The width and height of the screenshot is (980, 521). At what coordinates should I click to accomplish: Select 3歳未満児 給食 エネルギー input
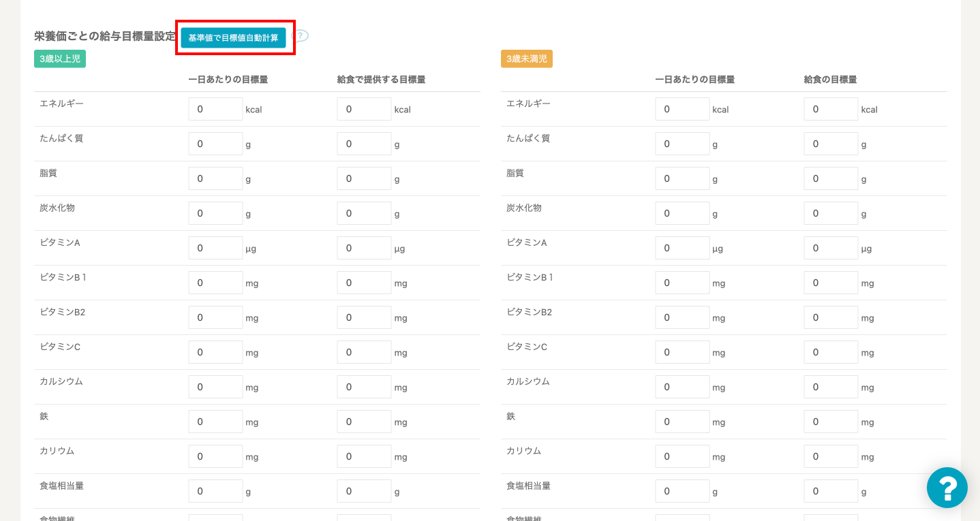click(831, 109)
